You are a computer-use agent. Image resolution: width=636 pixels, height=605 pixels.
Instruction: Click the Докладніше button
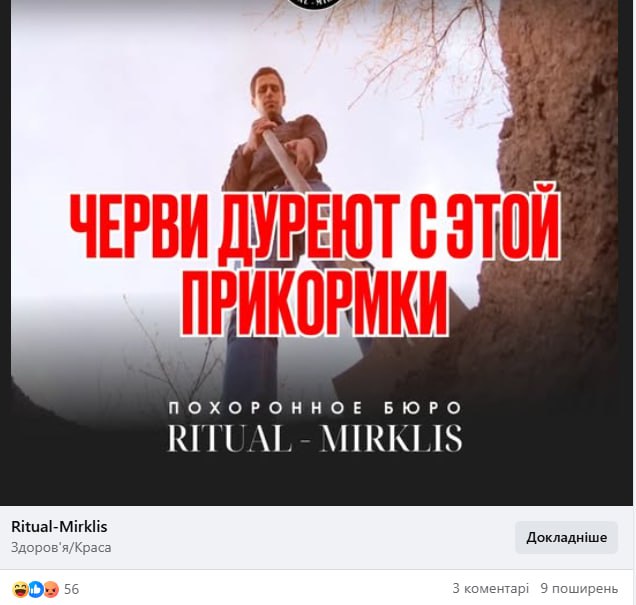566,537
